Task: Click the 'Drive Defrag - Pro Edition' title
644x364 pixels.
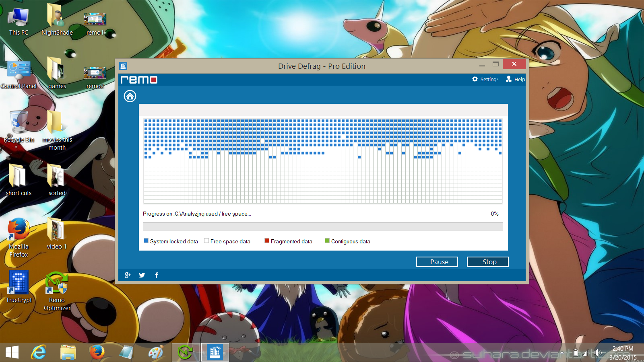Action: click(x=322, y=66)
